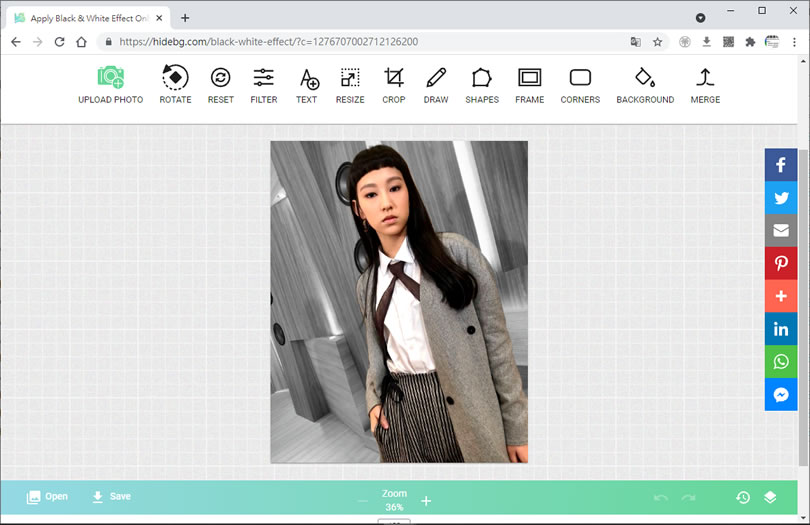Click the Save button in bottom bar
This screenshot has height=525, width=810.
coord(111,497)
